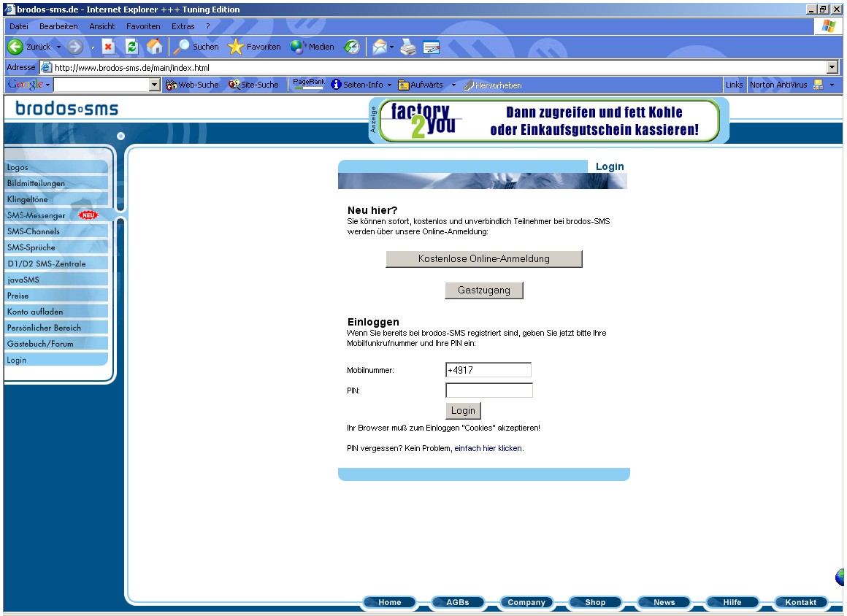Open the Norton AntiVirus dropdown arrow
The height and width of the screenshot is (616, 847).
pos(832,85)
